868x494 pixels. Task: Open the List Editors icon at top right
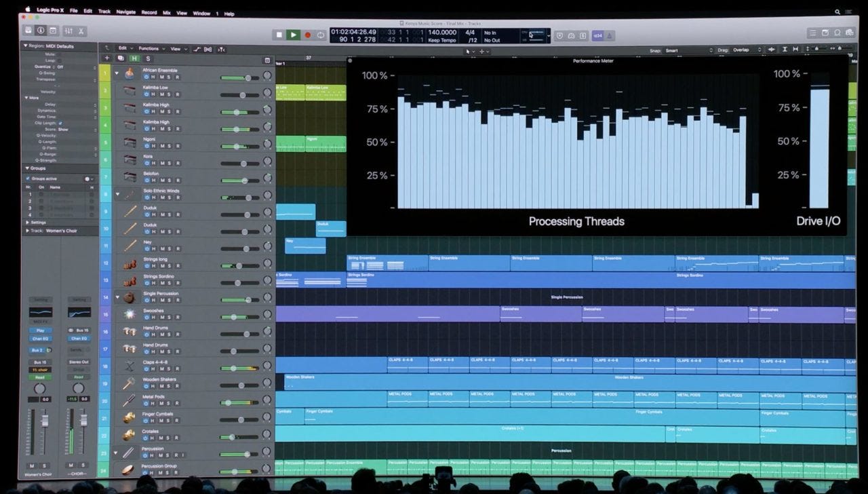tap(812, 33)
